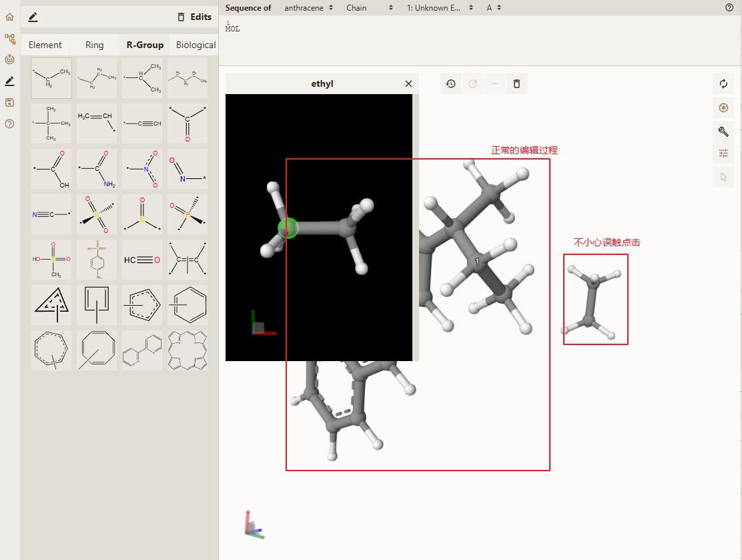This screenshot has width=742, height=560.
Task: Select the ethynyl C≡CH group tile
Action: (142, 123)
